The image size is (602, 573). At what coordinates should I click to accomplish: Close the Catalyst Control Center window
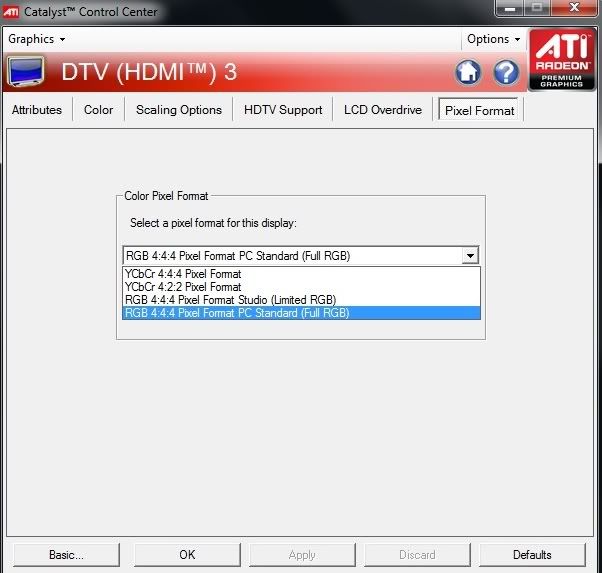tap(574, 8)
